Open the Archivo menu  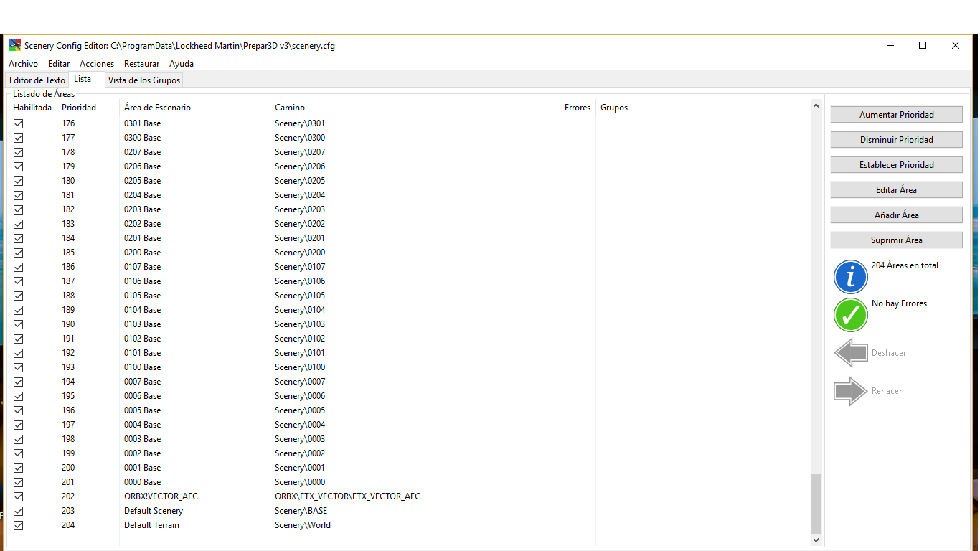click(23, 64)
